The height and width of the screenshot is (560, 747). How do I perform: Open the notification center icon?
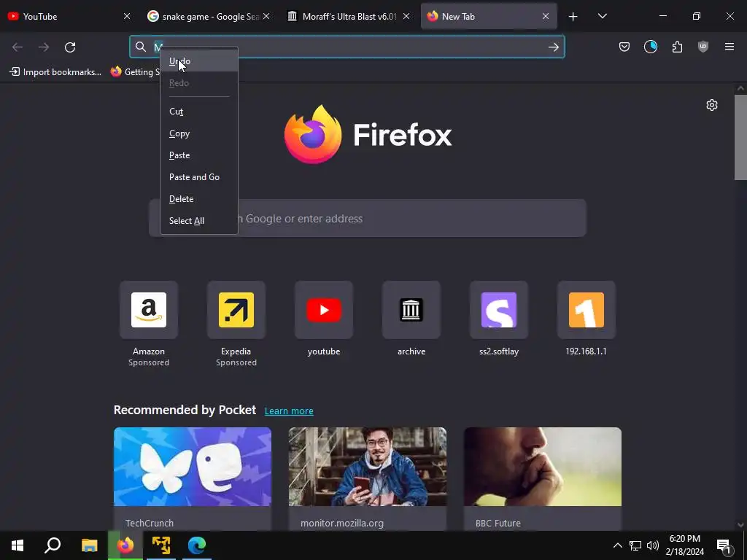coord(724,545)
